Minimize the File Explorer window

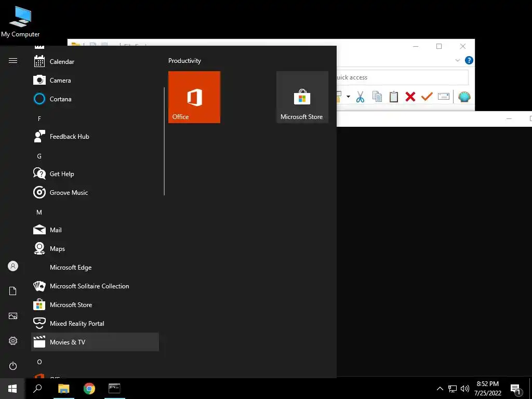416,46
